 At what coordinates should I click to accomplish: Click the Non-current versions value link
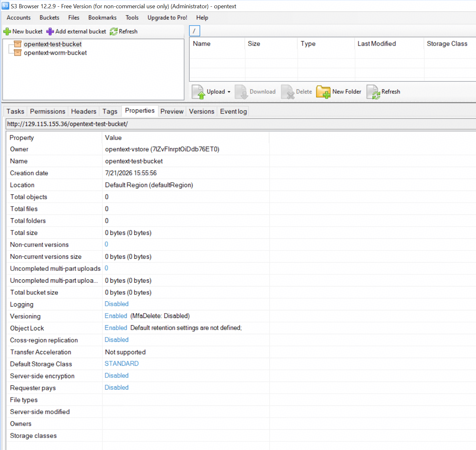(x=106, y=244)
